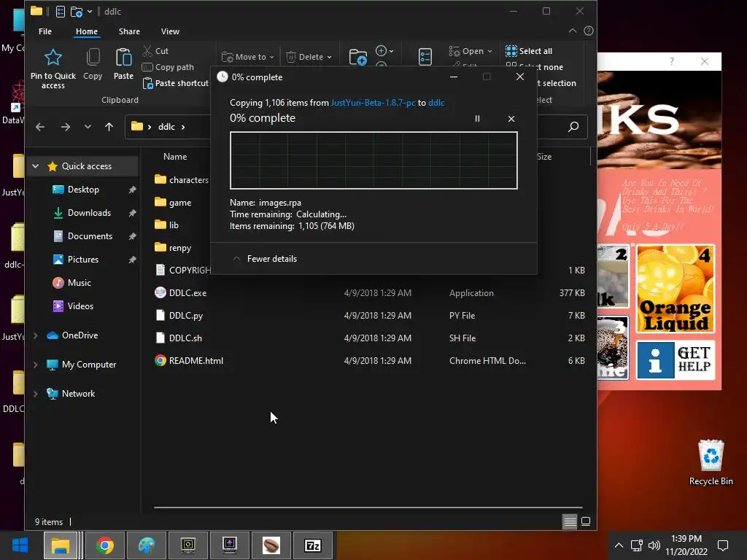This screenshot has height=560, width=747.
Task: Click the Properties ribbon icon
Action: (425, 57)
